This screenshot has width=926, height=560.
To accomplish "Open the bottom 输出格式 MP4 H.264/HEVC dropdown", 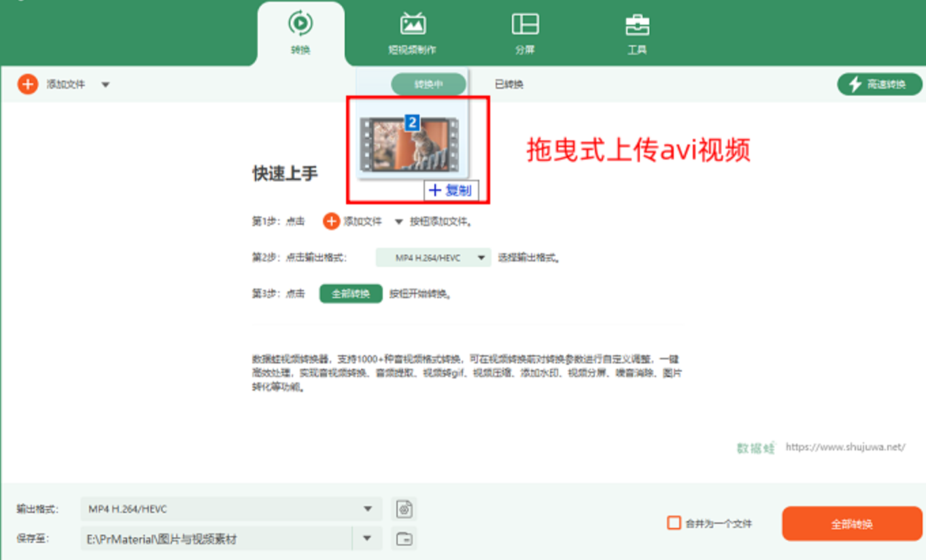I will click(230, 509).
